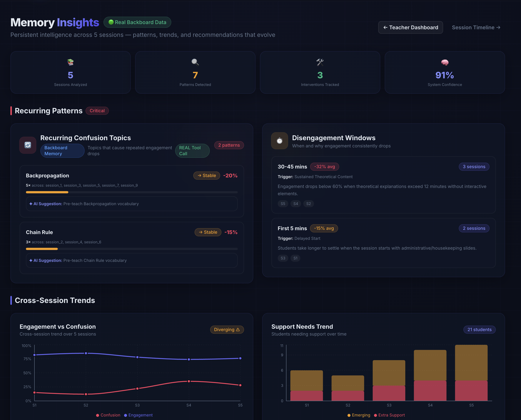Image resolution: width=521 pixels, height=420 pixels.
Task: Click the green dot in Real Backboard Data badge
Action: coord(111,22)
